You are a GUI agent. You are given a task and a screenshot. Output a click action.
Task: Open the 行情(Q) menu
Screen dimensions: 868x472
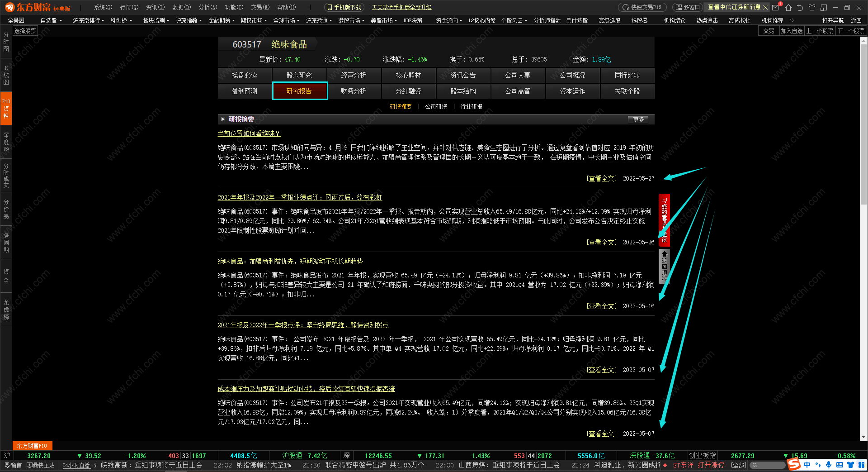click(x=129, y=7)
